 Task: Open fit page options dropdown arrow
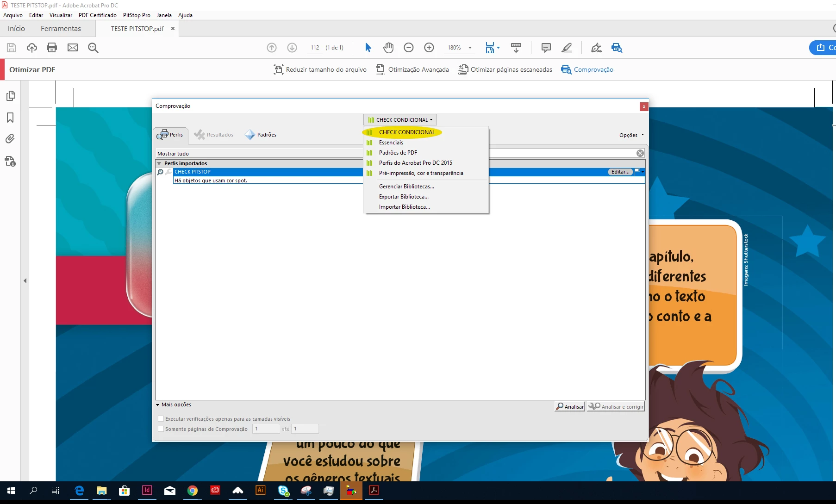(x=498, y=48)
